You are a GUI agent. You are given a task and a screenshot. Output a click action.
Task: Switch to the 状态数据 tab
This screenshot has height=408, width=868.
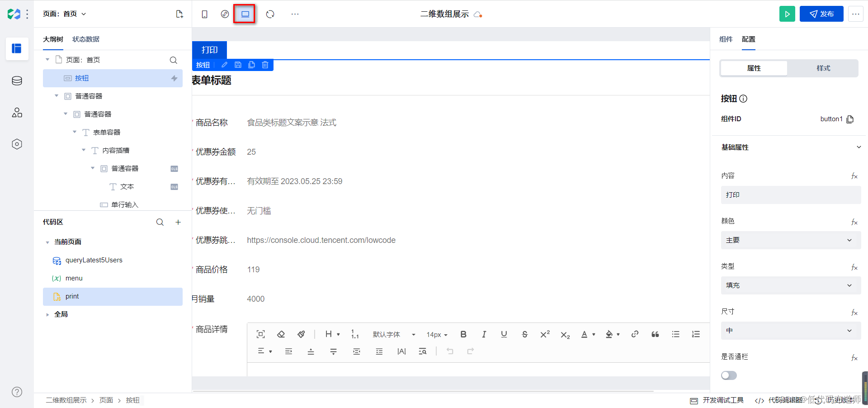click(x=86, y=39)
